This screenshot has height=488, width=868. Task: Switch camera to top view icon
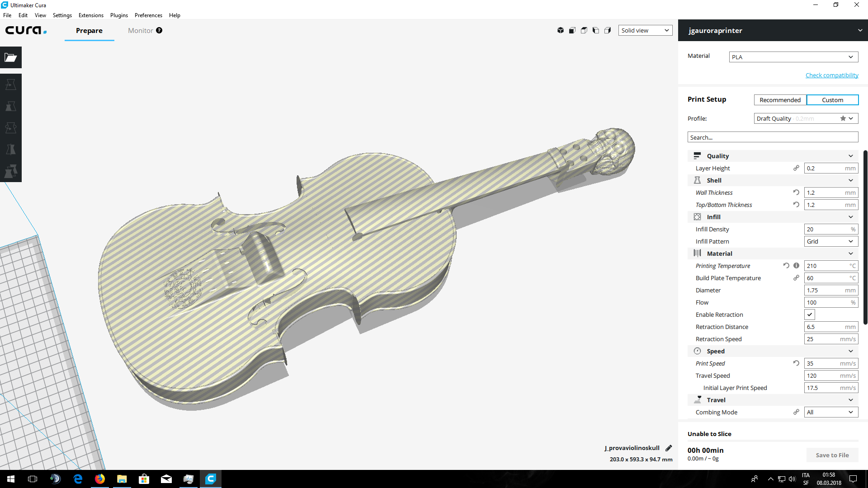click(x=584, y=30)
